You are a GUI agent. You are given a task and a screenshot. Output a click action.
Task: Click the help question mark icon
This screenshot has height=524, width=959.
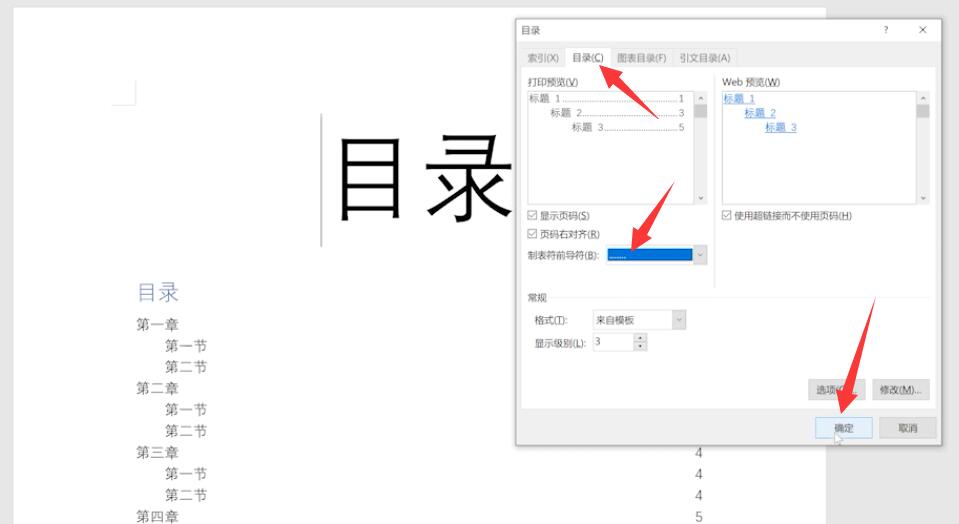886,29
